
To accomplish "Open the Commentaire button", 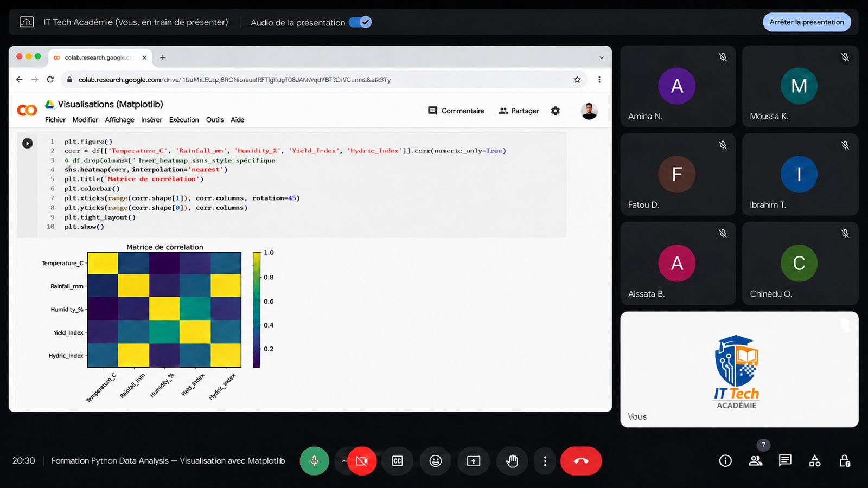I will (x=456, y=111).
